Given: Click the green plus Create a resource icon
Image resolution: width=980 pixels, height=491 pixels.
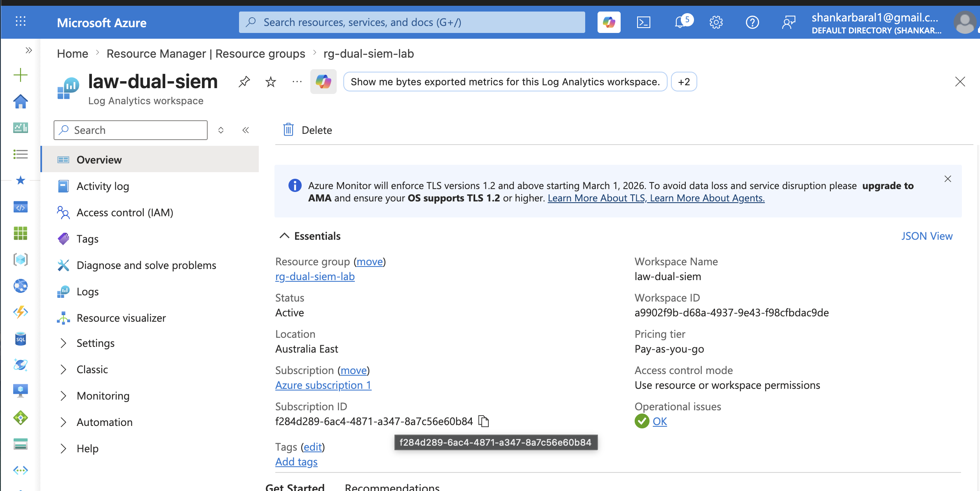Looking at the screenshot, I should coord(21,75).
